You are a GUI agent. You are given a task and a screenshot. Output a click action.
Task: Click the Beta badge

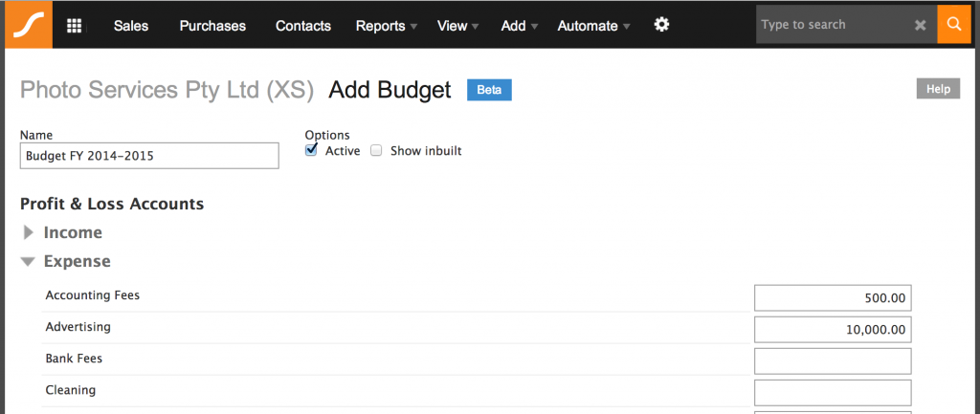pos(489,90)
